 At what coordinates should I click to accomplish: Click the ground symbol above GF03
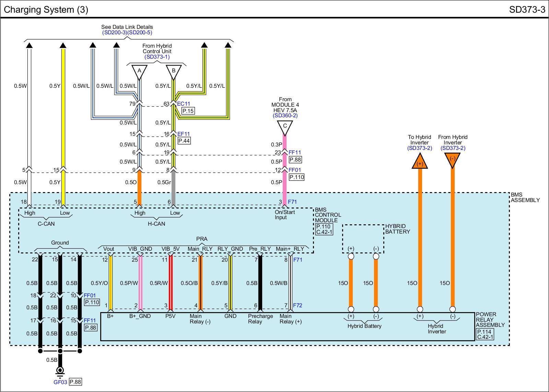[x=60, y=370]
